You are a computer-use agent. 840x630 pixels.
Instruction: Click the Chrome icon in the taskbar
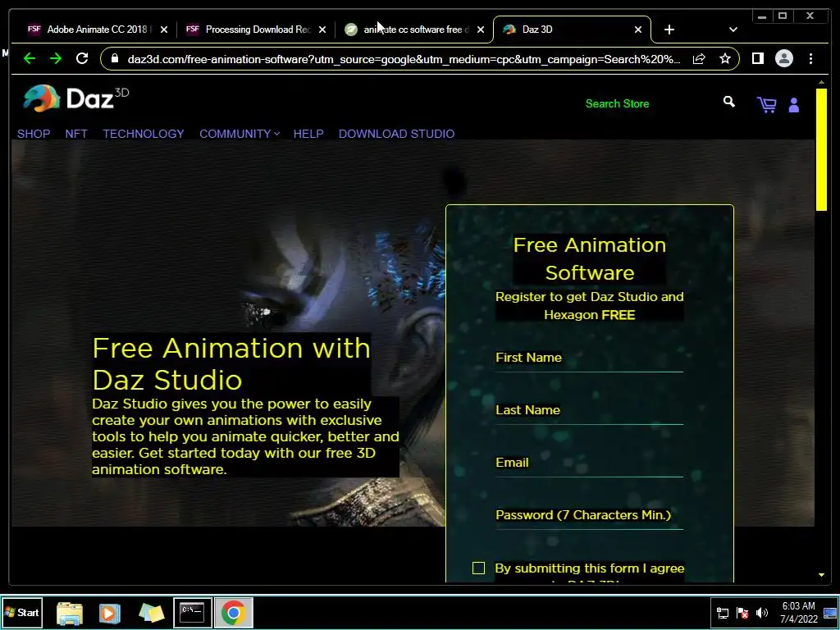(234, 612)
